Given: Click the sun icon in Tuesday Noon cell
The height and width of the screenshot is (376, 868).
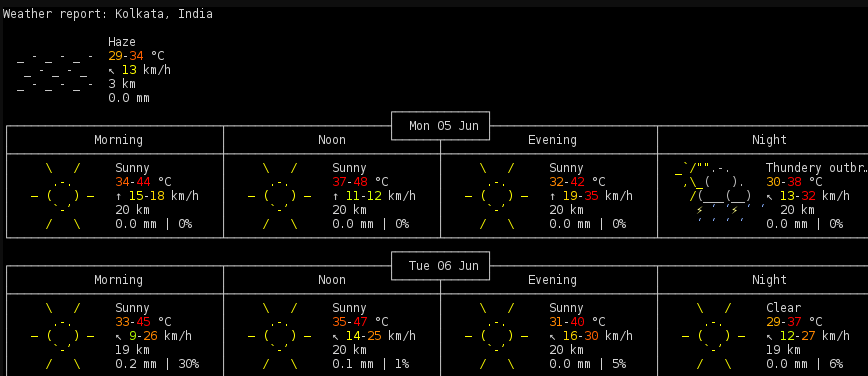Looking at the screenshot, I should [x=279, y=336].
